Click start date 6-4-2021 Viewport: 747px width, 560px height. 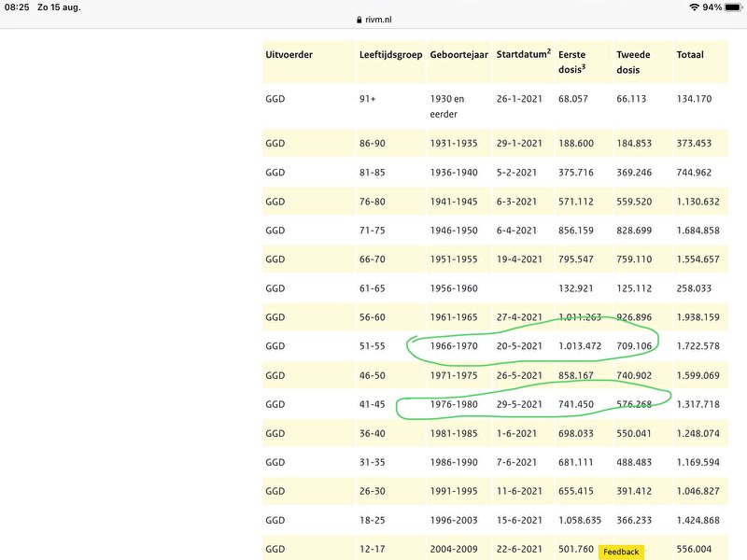[516, 231]
